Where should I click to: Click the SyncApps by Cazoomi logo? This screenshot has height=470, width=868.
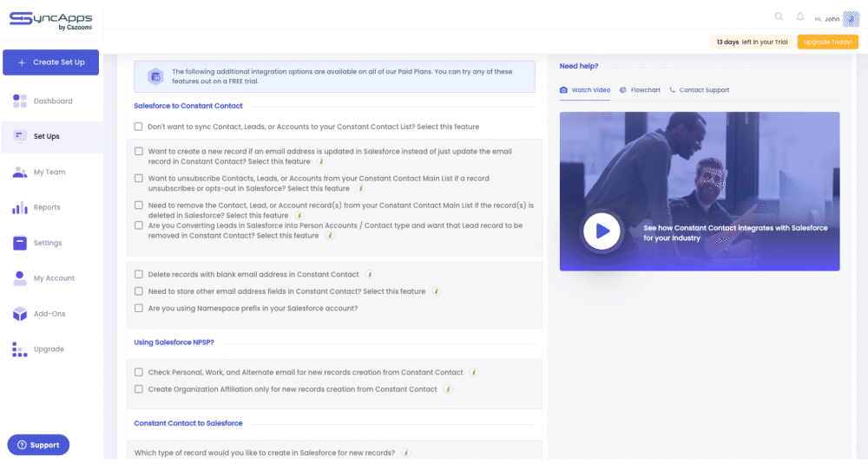[x=51, y=21]
